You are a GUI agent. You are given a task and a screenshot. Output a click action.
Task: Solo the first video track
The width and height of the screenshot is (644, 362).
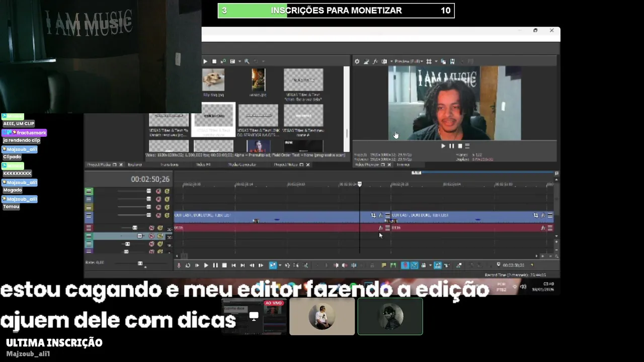pyautogui.click(x=167, y=191)
